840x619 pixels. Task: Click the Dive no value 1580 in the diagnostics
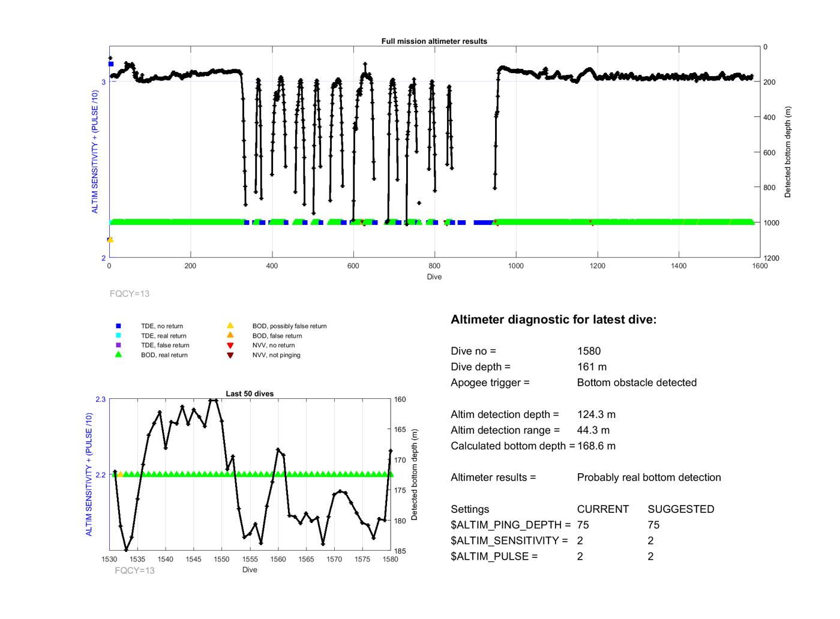pyautogui.click(x=589, y=351)
